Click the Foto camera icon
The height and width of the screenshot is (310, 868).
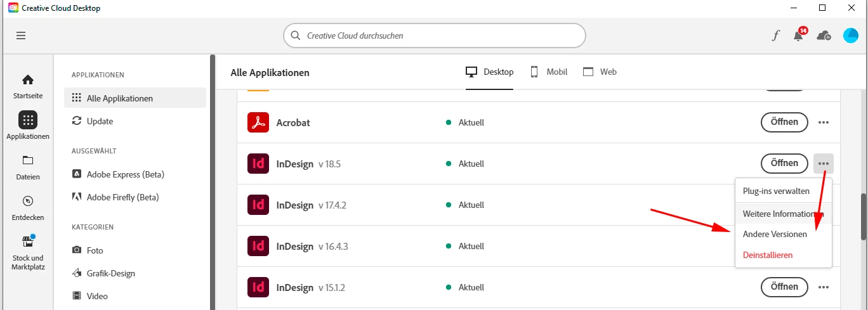tap(77, 250)
